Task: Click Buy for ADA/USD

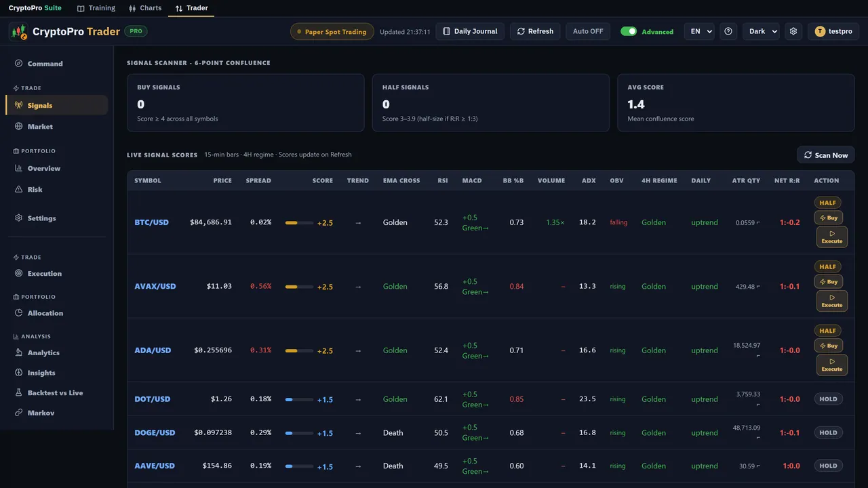Action: [828, 346]
